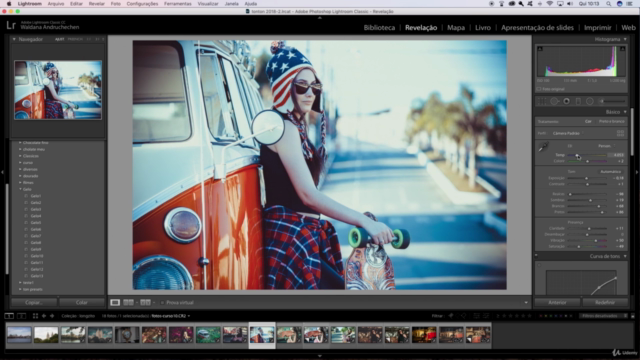Go back to previous photo arrow
Viewport: 640px width, 360px height.
[x=44, y=316]
